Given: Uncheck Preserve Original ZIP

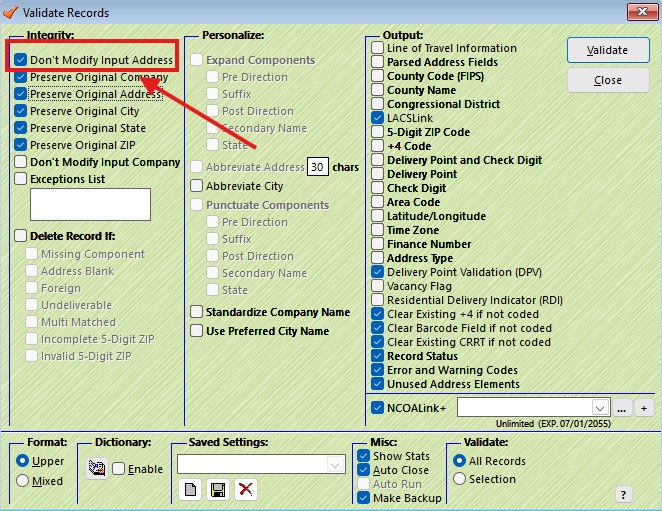Looking at the screenshot, I should [20, 145].
